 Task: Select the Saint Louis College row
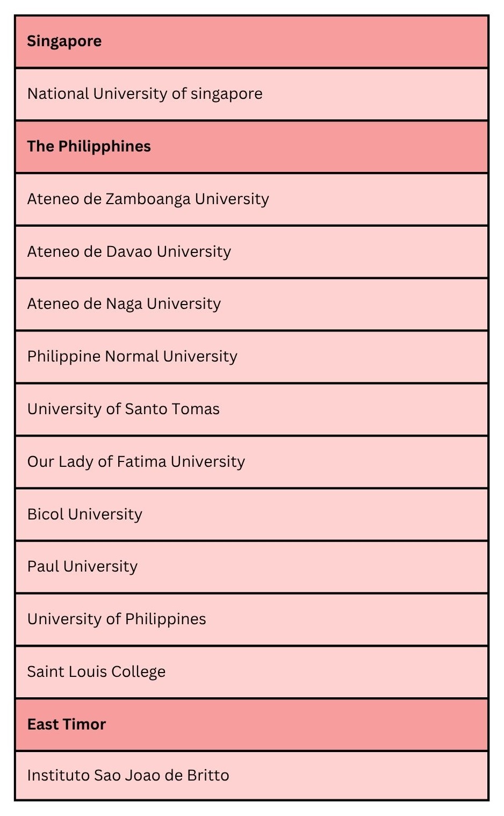[x=251, y=672]
